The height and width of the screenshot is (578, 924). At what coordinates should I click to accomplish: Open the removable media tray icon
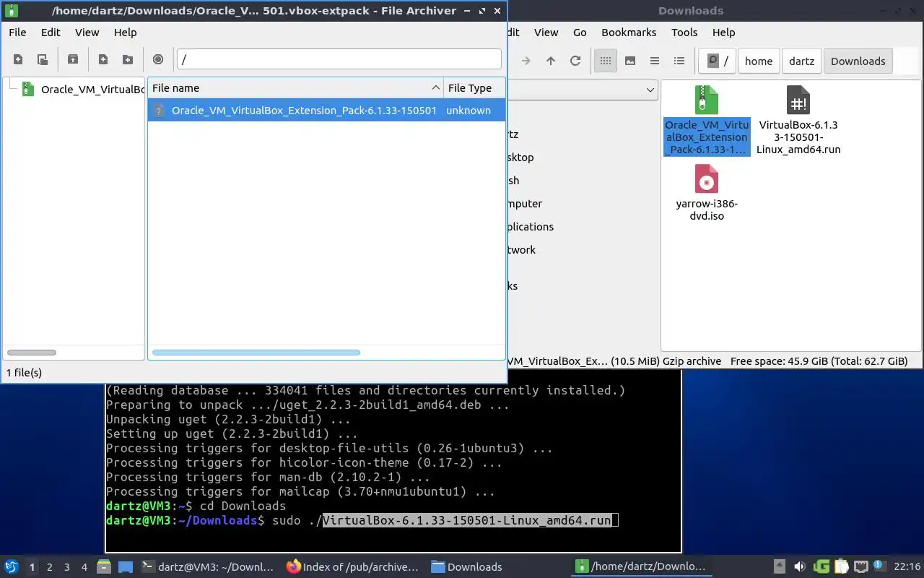(x=780, y=567)
